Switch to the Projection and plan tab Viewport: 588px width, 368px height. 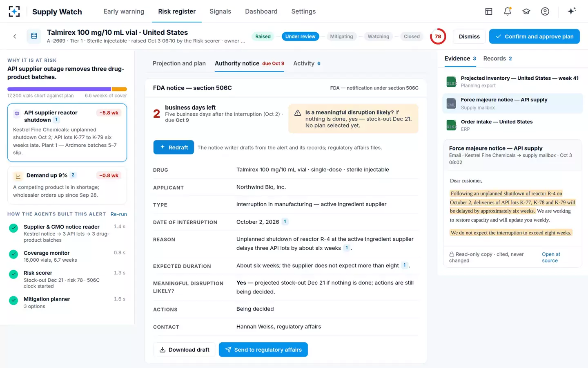tap(179, 63)
